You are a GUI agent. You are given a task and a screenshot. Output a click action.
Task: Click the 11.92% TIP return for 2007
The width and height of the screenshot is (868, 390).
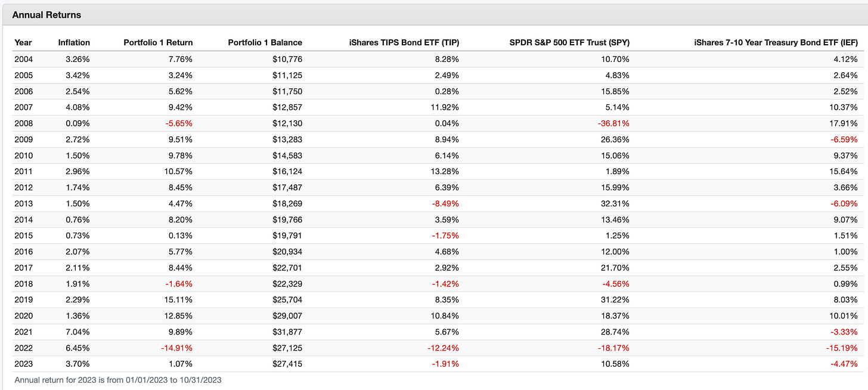445,107
